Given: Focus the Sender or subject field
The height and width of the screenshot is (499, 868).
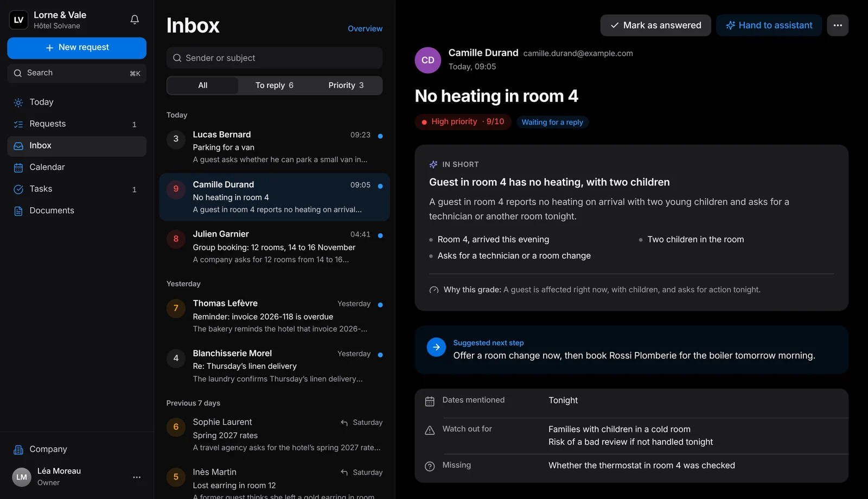Looking at the screenshot, I should 275,58.
